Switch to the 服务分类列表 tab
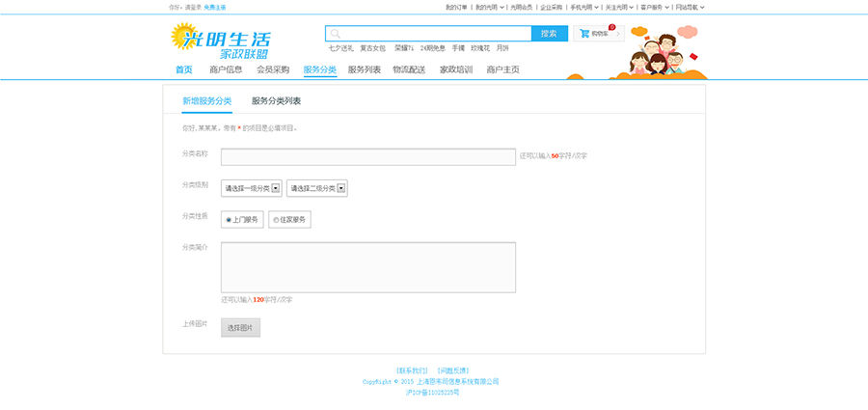 [276, 100]
